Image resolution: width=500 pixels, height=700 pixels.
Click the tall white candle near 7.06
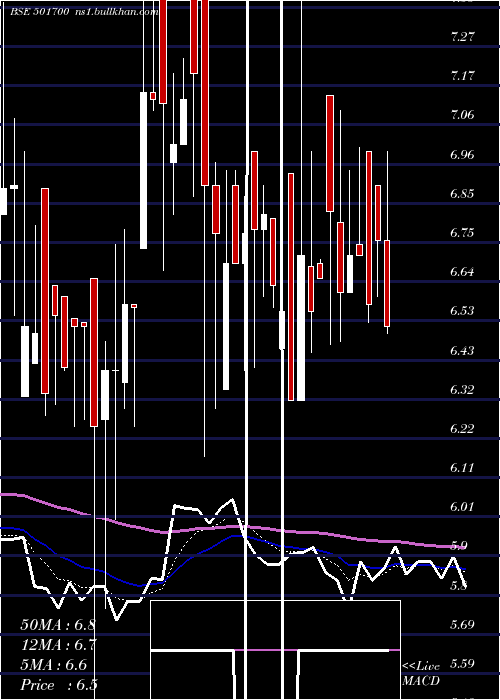pos(143,170)
